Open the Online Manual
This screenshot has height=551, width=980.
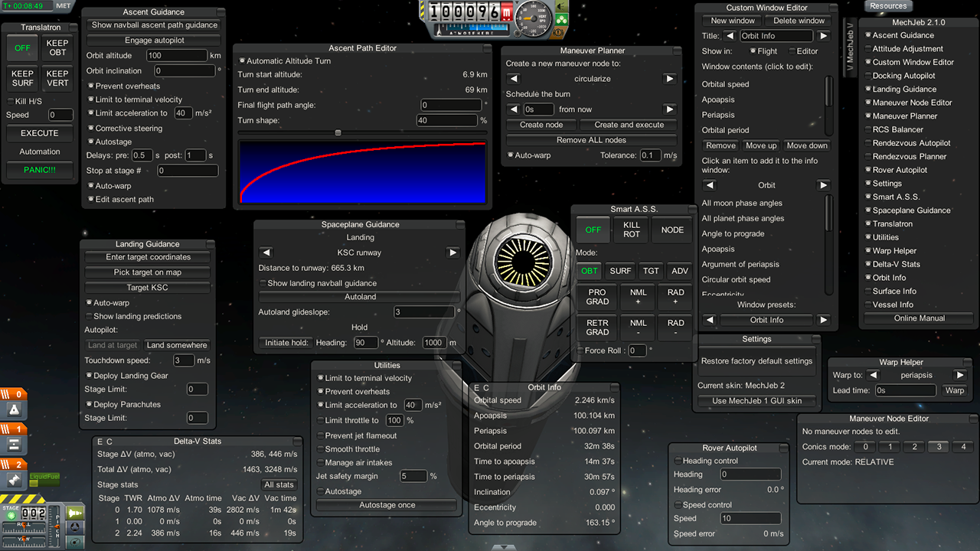pyautogui.click(x=919, y=318)
